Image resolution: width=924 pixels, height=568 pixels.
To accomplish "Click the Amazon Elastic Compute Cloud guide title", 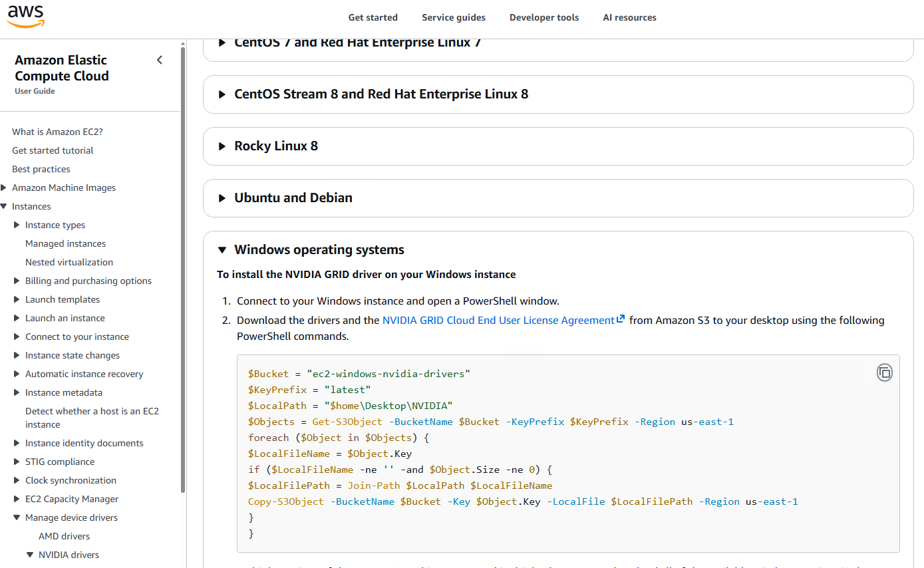I will click(x=62, y=68).
